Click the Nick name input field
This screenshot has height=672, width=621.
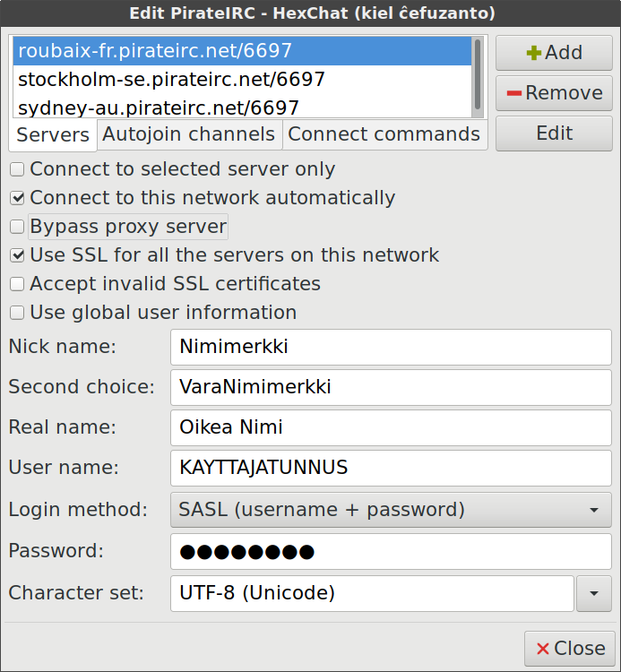tap(390, 347)
